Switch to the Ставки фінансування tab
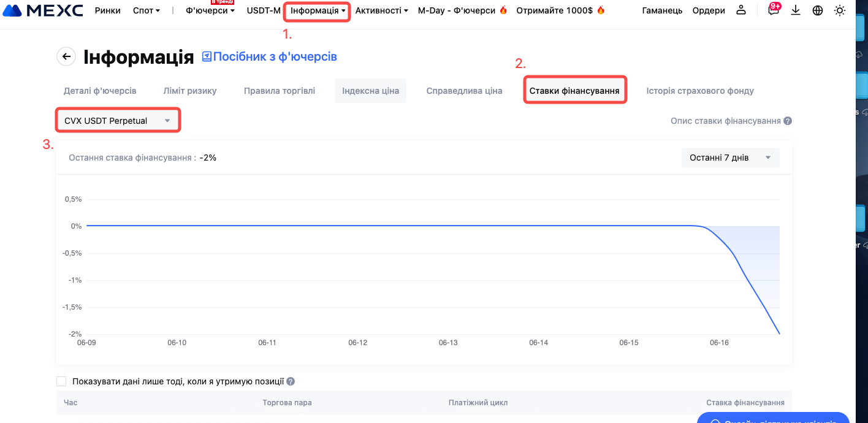This screenshot has width=868, height=423. (574, 91)
